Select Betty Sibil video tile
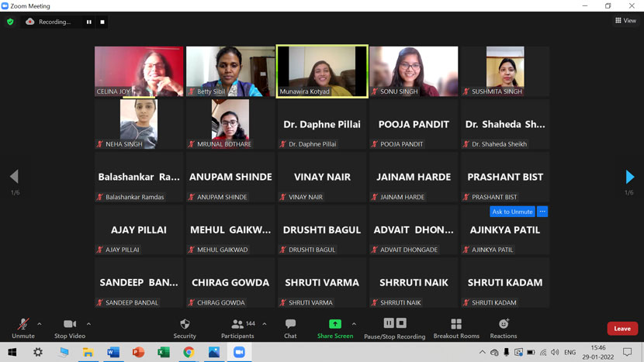The image size is (644, 362). (x=230, y=71)
